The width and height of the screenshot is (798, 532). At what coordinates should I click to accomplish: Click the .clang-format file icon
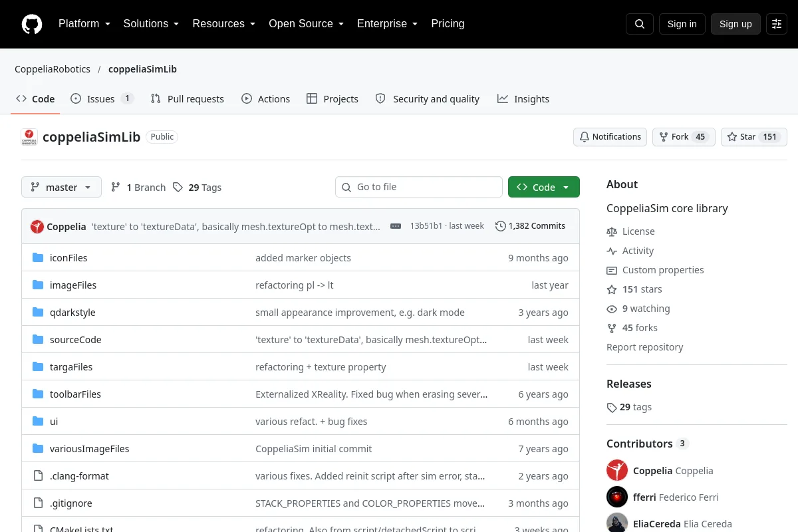point(38,476)
